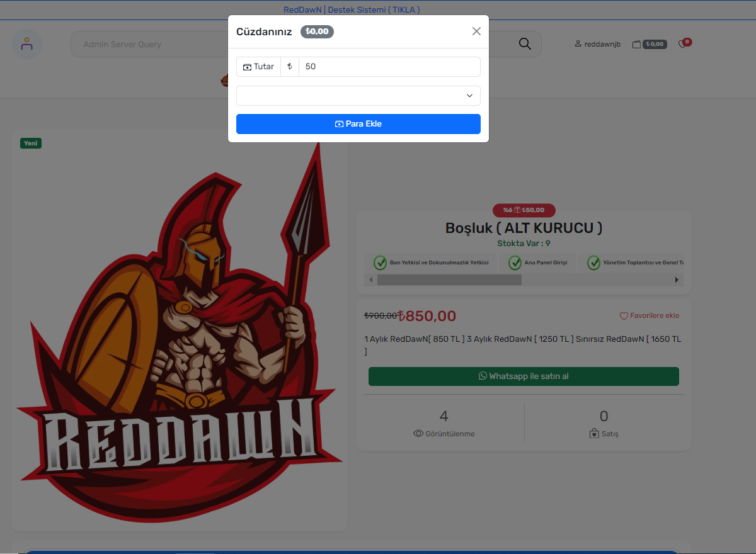Viewport: 756px width, 554px height.
Task: Click the Tutar amount input field
Action: click(389, 67)
